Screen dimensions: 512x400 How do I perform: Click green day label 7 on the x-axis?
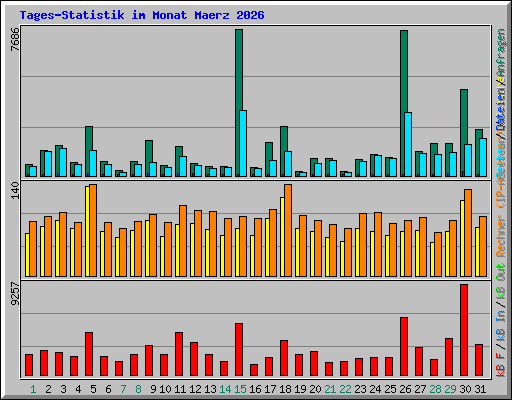123,389
